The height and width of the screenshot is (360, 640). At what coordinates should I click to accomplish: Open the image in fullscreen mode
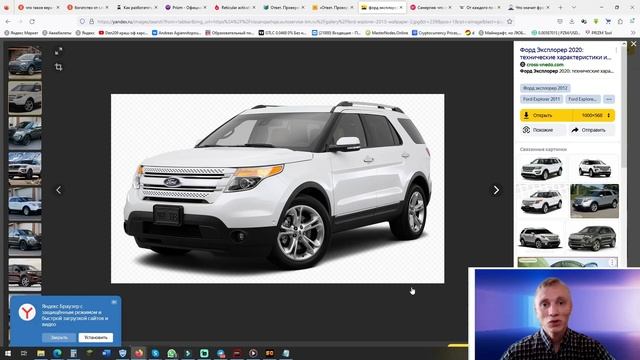pos(58,51)
